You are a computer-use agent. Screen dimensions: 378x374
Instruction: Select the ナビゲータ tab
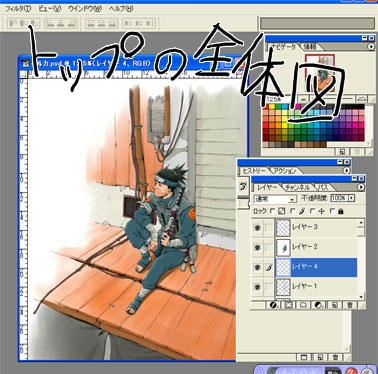point(283,47)
